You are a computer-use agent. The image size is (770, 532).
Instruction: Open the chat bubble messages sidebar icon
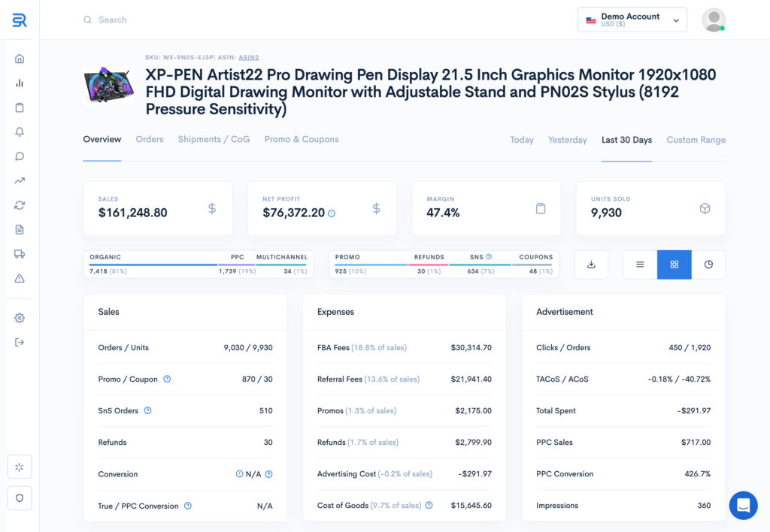(20, 156)
